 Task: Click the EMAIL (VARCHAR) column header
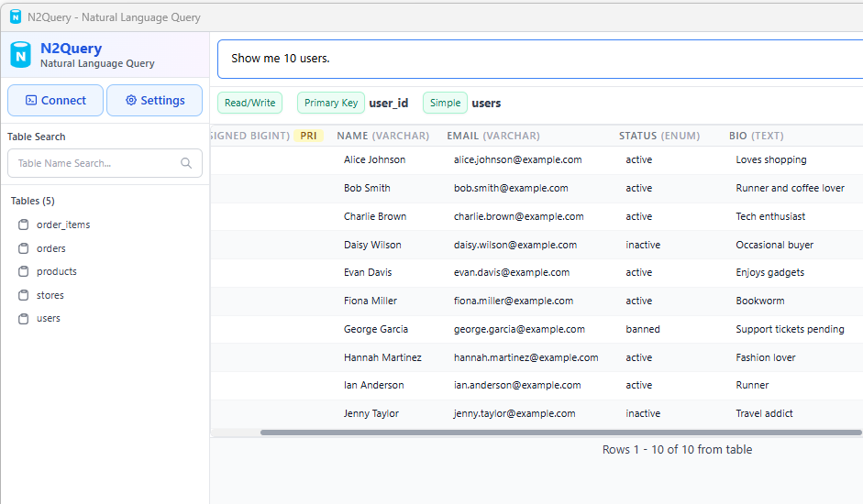(x=493, y=136)
